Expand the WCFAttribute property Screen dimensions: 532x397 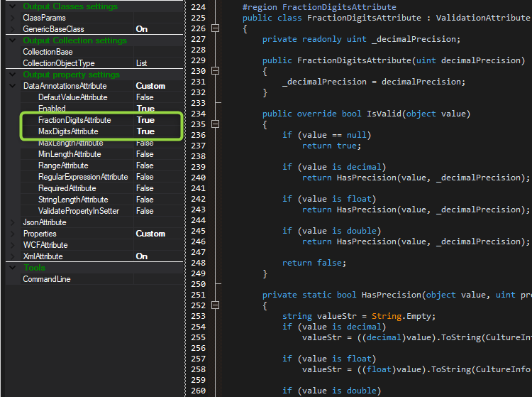(x=13, y=245)
